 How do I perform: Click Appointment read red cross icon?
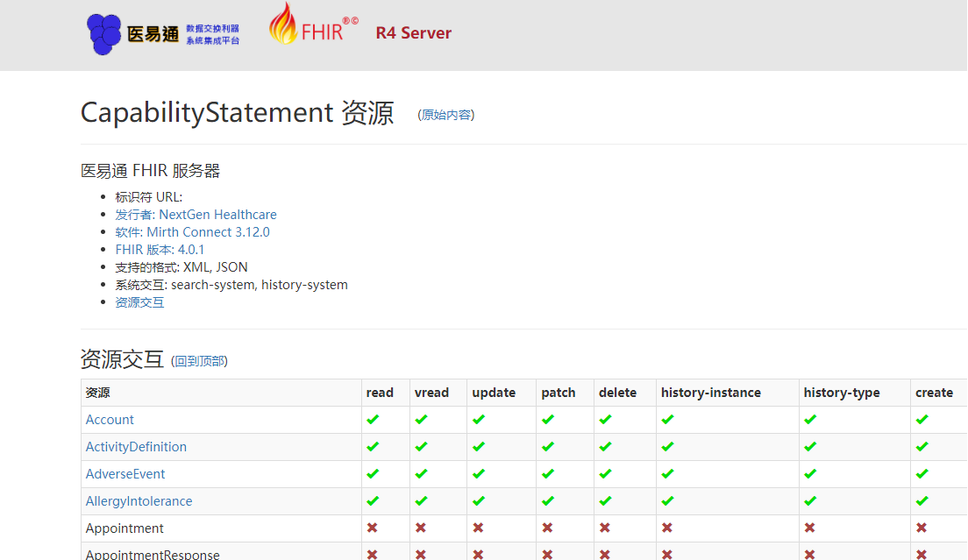pos(373,528)
